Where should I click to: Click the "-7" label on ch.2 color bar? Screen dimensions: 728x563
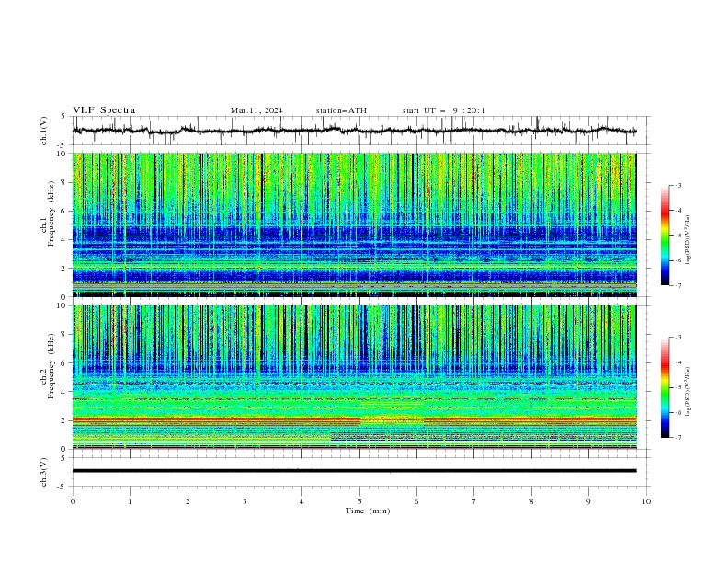(678, 437)
